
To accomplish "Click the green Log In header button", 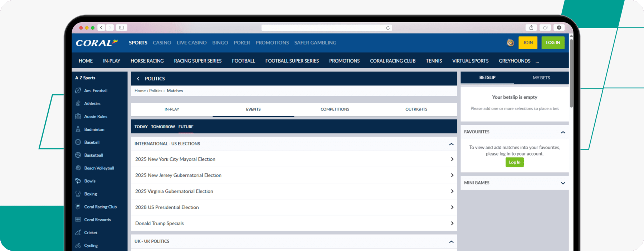I will pyautogui.click(x=553, y=43).
